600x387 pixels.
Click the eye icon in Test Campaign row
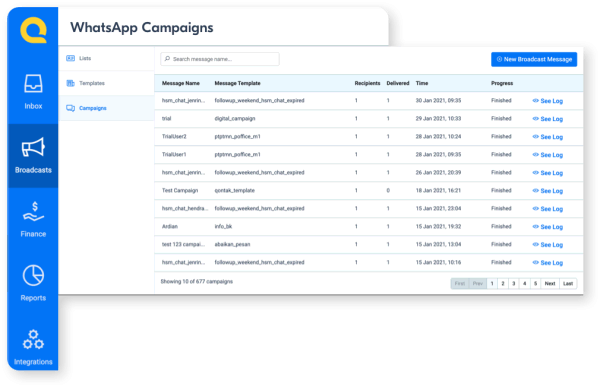(x=535, y=191)
